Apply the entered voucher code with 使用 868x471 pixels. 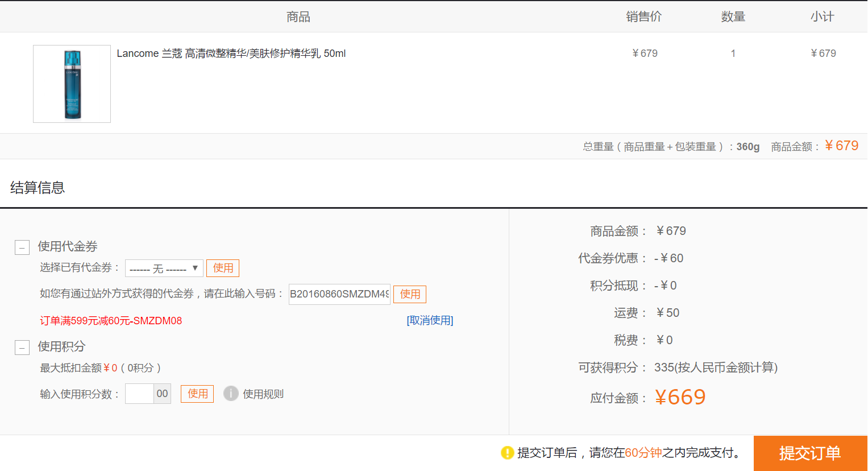tap(410, 294)
